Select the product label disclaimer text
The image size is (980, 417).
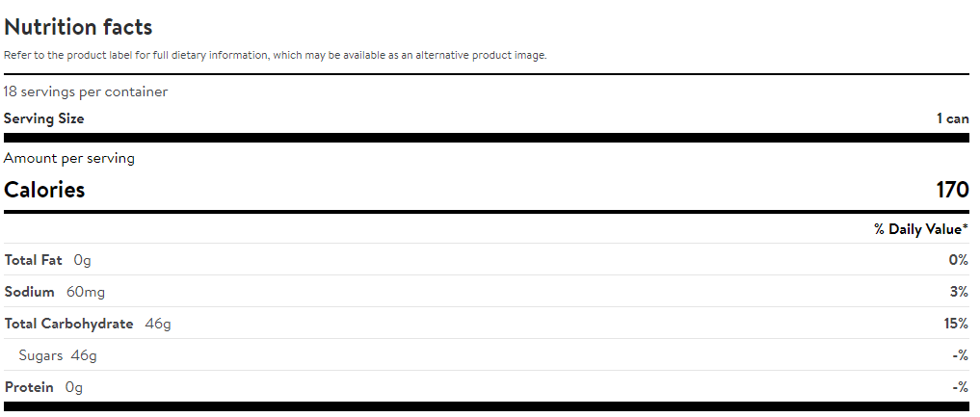[275, 55]
